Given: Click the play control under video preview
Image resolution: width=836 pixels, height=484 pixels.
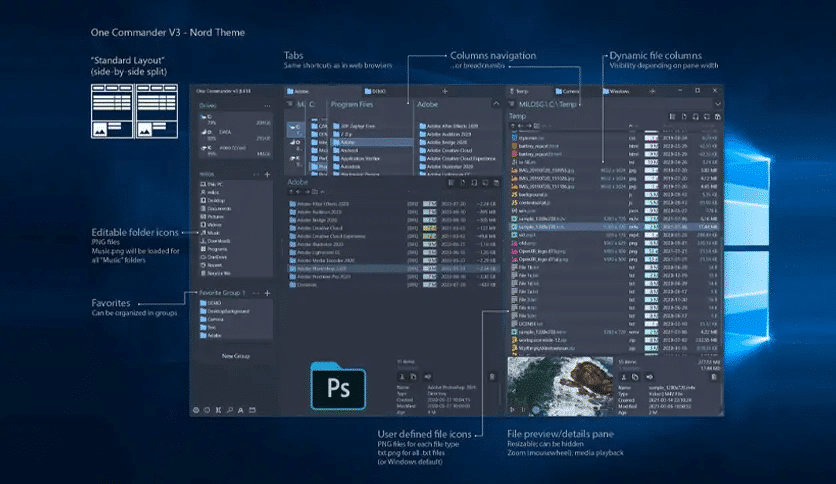Looking at the screenshot, I should (x=512, y=409).
